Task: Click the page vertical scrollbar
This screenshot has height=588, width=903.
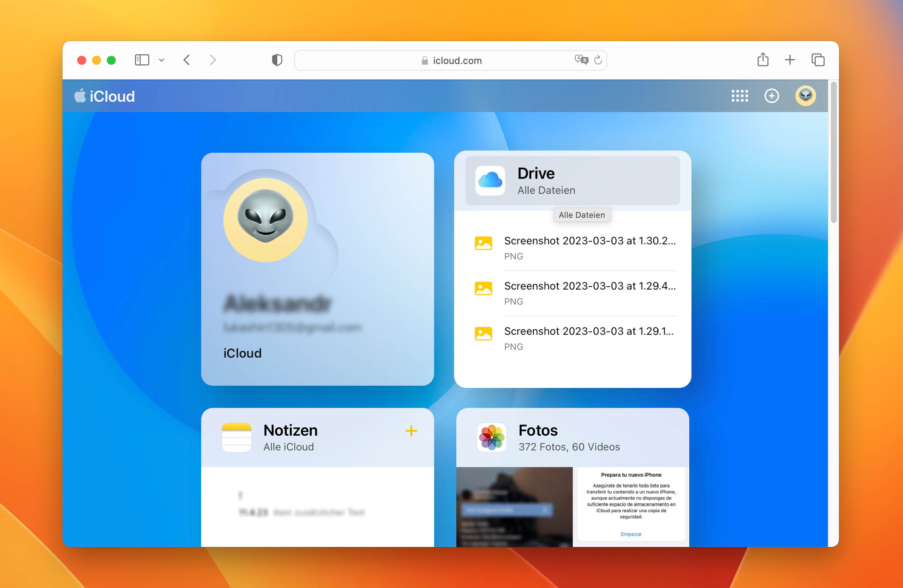Action: pyautogui.click(x=833, y=152)
